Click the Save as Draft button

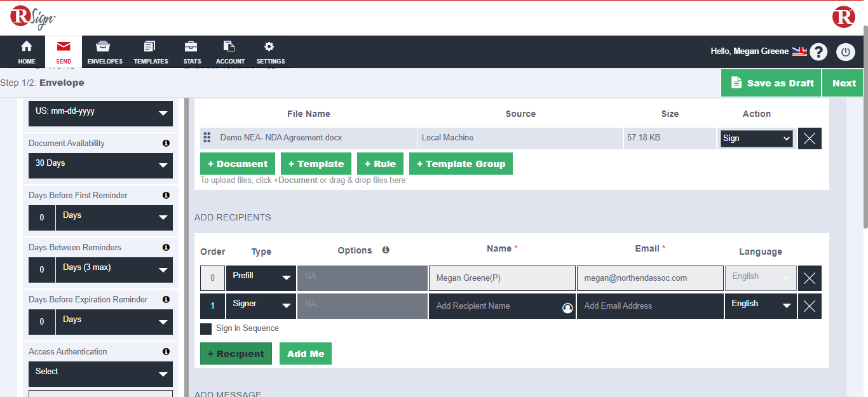771,83
